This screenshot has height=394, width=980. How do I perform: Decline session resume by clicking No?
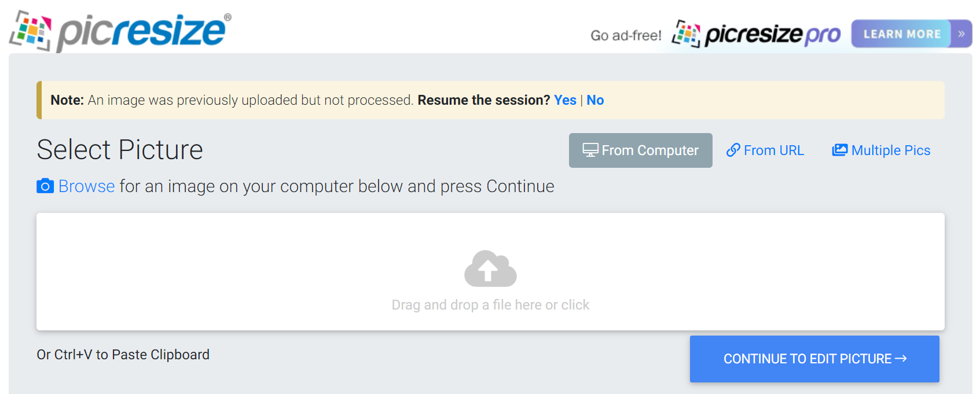595,100
